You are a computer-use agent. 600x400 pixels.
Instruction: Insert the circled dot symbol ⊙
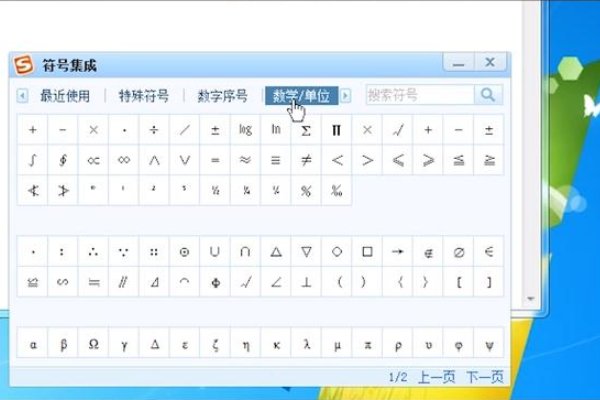(184, 252)
